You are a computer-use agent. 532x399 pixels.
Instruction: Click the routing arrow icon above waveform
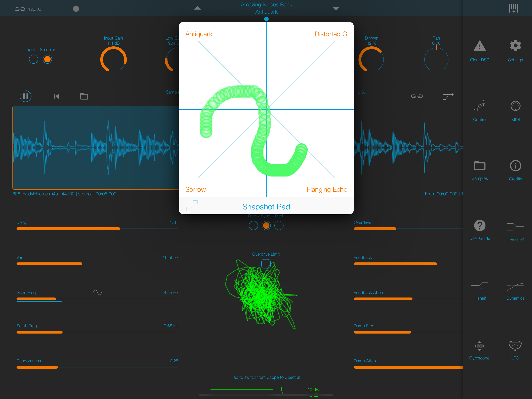pyautogui.click(x=448, y=96)
